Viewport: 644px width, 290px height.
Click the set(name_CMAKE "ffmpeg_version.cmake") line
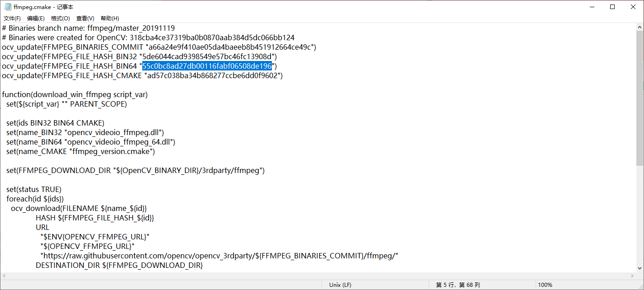coord(81,151)
